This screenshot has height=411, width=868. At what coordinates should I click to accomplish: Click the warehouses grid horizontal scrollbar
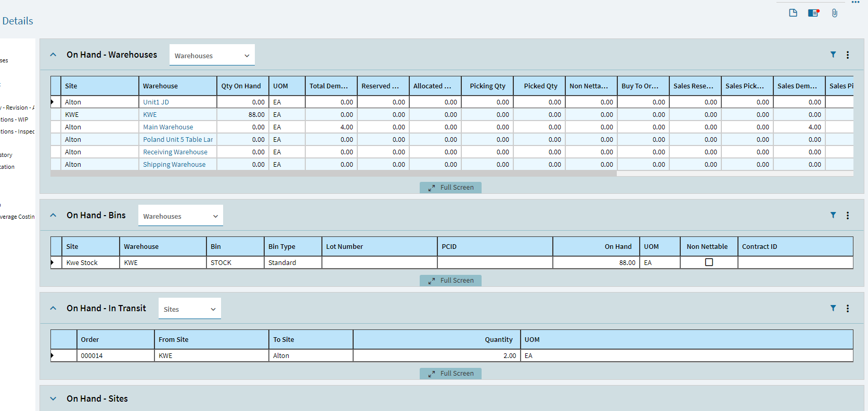point(333,174)
